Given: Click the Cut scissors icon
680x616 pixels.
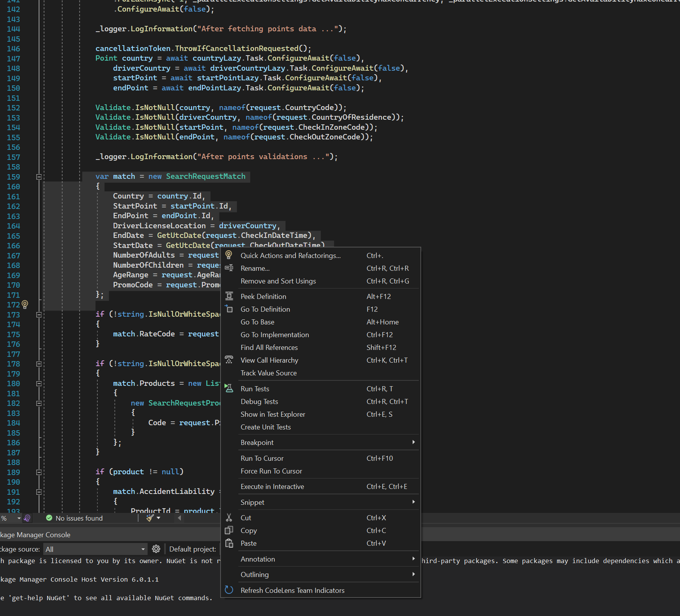Looking at the screenshot, I should click(229, 518).
